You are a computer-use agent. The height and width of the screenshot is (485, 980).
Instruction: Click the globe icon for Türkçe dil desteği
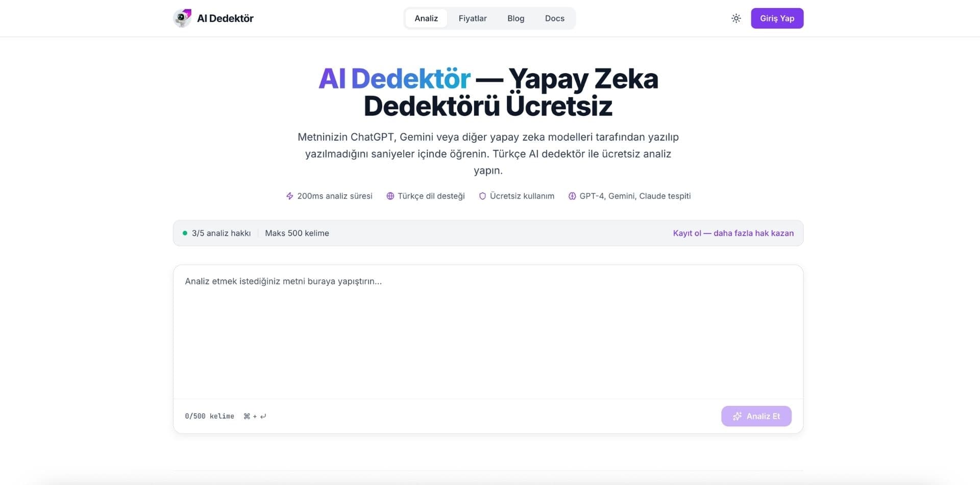pyautogui.click(x=390, y=196)
